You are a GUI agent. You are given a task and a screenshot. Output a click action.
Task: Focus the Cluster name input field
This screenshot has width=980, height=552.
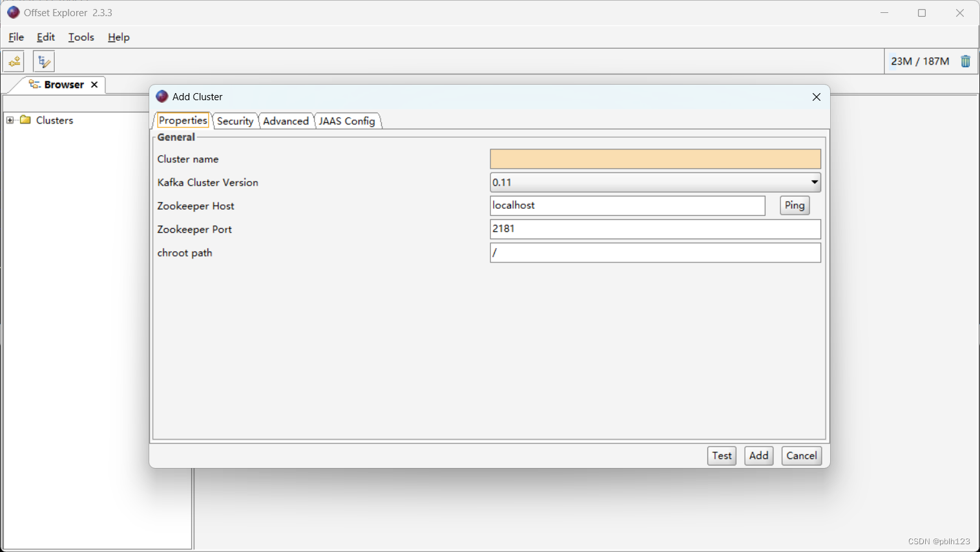[x=655, y=159]
